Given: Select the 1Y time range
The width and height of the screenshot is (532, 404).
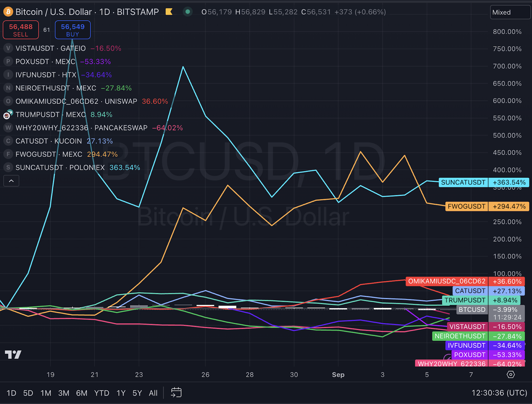Looking at the screenshot, I should (121, 393).
